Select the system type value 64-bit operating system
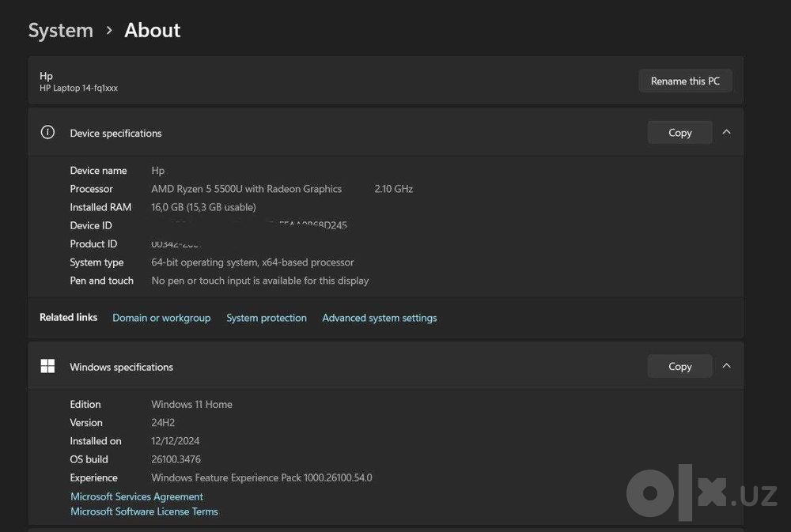The image size is (791, 532). point(252,262)
